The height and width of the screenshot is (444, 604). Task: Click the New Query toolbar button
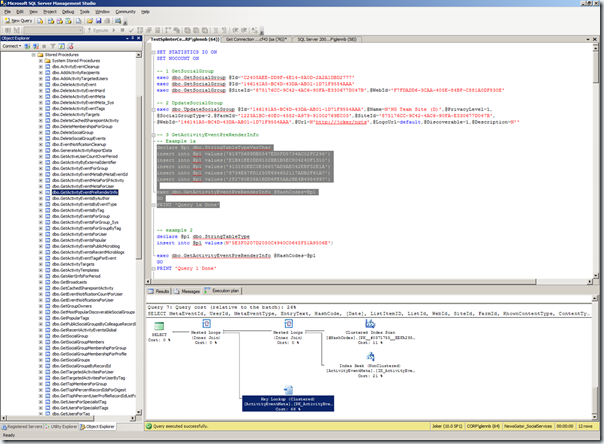point(20,22)
